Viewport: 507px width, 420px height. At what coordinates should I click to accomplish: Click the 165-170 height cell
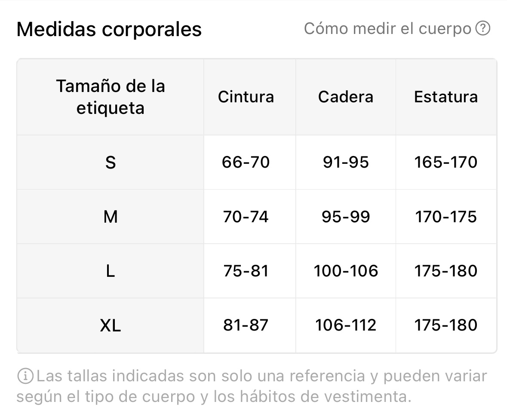[446, 162]
